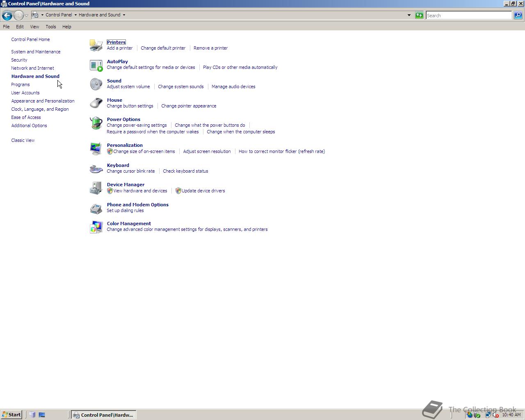Screen dimensions: 525x420
Task: Open Ease of Access
Action: coord(26,117)
